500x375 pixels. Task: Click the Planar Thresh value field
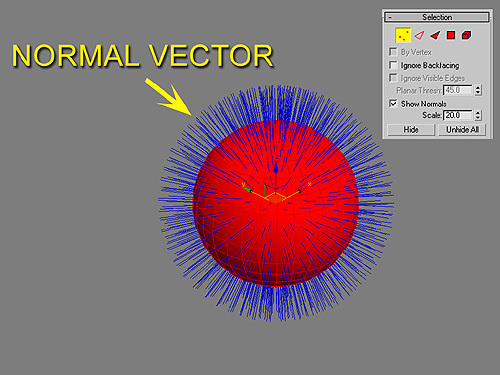(x=458, y=90)
